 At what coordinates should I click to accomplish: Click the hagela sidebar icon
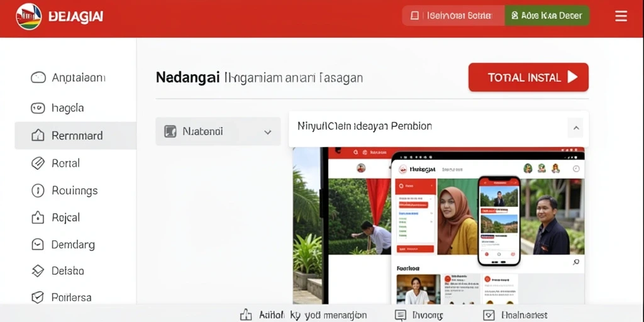click(x=38, y=108)
